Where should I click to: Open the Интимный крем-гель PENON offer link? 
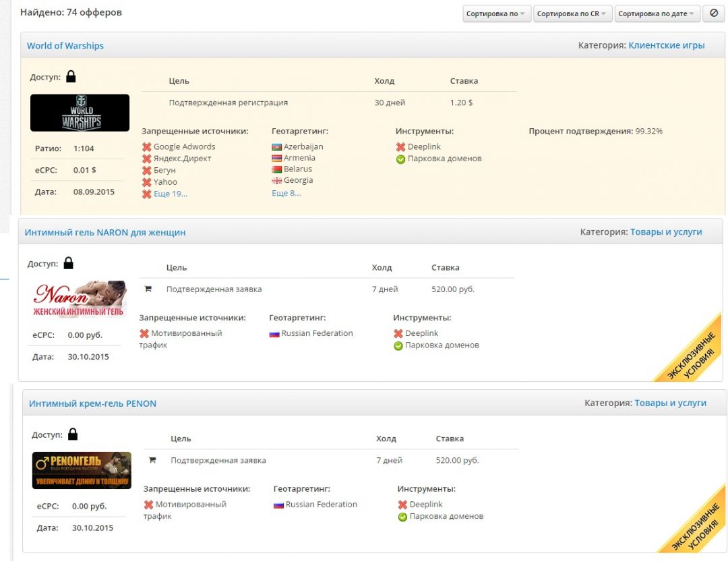[92, 403]
